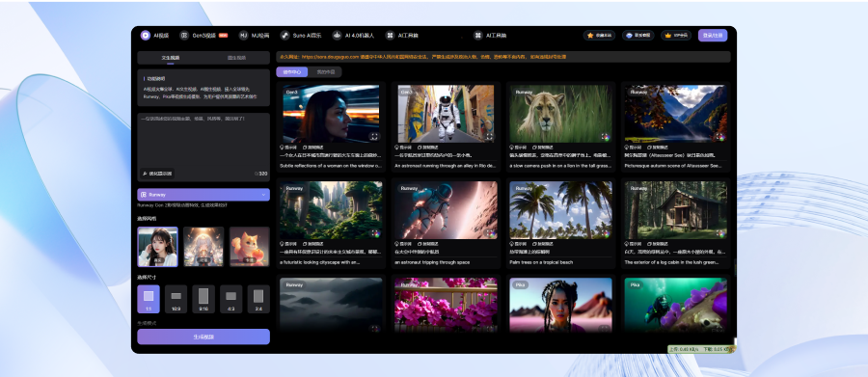This screenshot has height=377, width=868.
Task: Open the second AI工具箱 menu in nav
Action: click(491, 36)
